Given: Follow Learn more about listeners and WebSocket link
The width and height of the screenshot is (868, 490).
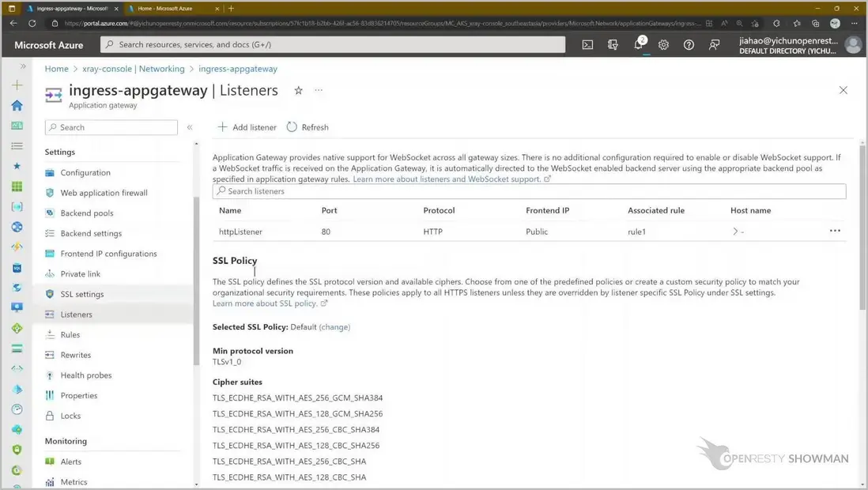Looking at the screenshot, I should 447,179.
